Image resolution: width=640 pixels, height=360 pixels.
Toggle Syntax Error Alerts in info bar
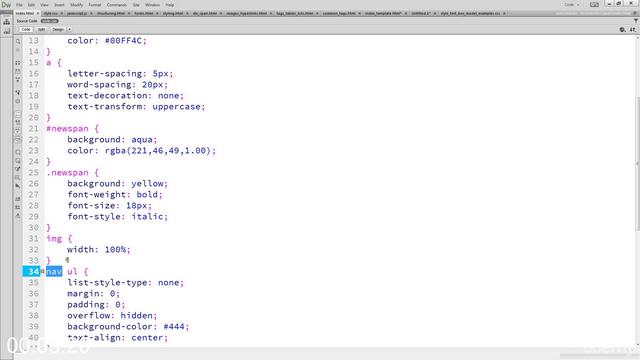pyautogui.click(x=18, y=139)
